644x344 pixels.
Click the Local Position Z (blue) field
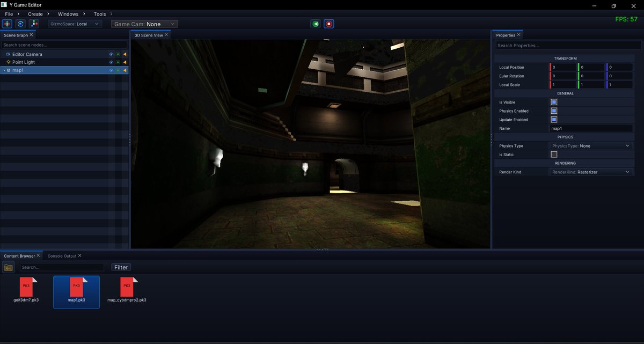620,67
